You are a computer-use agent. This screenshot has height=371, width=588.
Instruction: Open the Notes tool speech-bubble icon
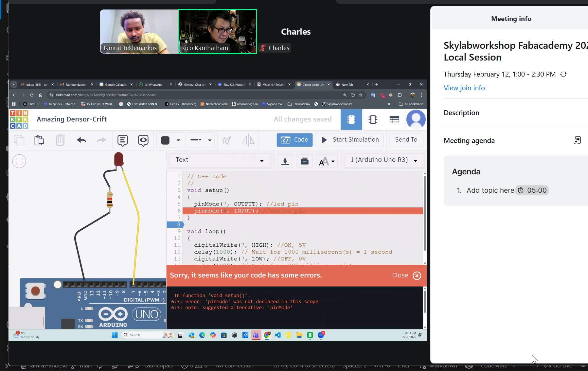tap(123, 140)
